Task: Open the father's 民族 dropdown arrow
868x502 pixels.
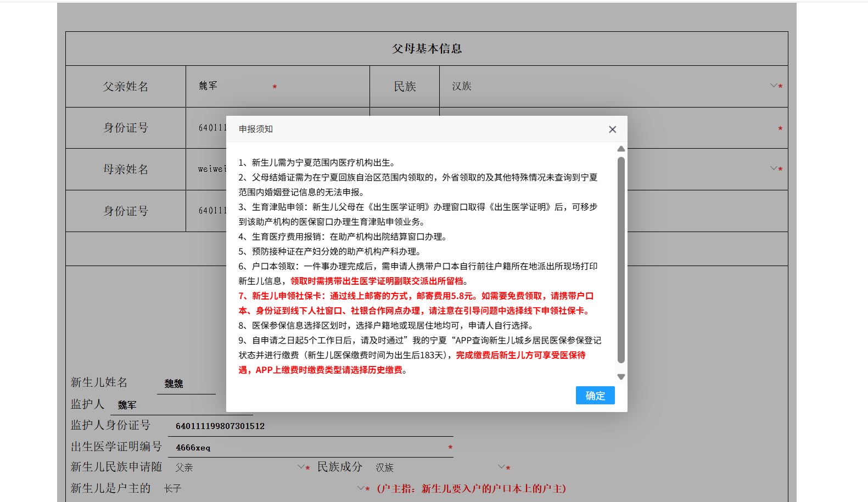Action: click(x=773, y=86)
